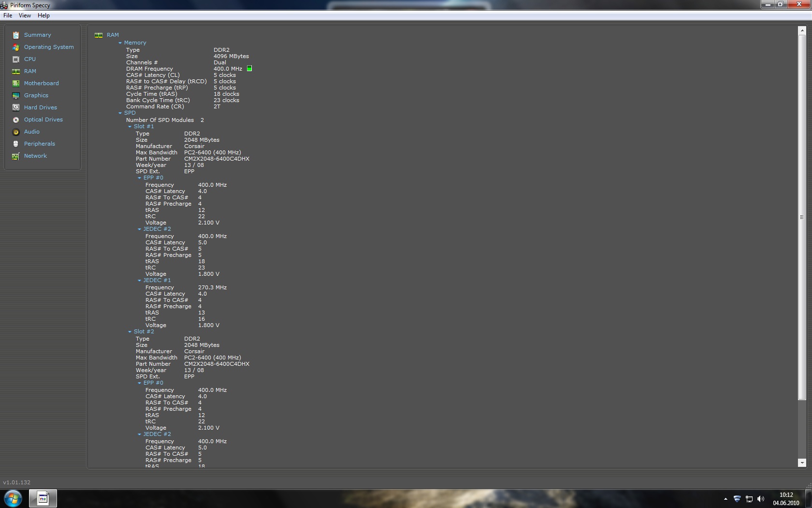Click the Audio speaker icon in sidebar
The height and width of the screenshot is (508, 812).
click(x=16, y=132)
